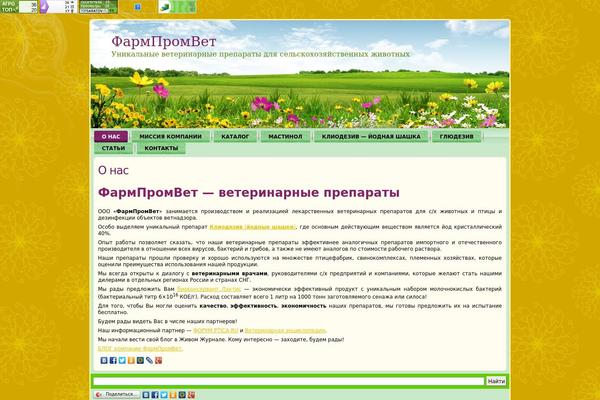Viewport: 600px width, 400px height.
Task: Share via Google Plus icon under article
Action: click(x=158, y=360)
